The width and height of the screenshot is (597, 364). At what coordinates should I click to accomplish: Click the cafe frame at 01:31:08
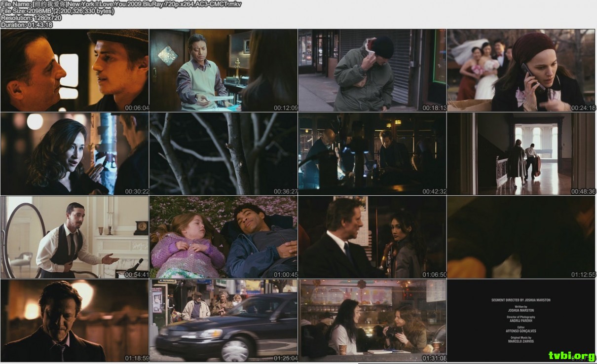coord(373,321)
